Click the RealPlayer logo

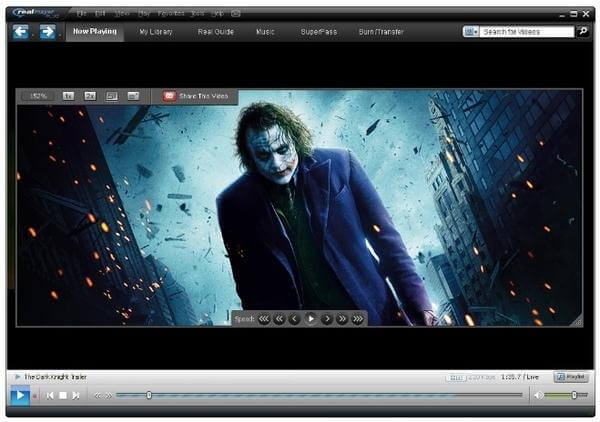coord(35,13)
